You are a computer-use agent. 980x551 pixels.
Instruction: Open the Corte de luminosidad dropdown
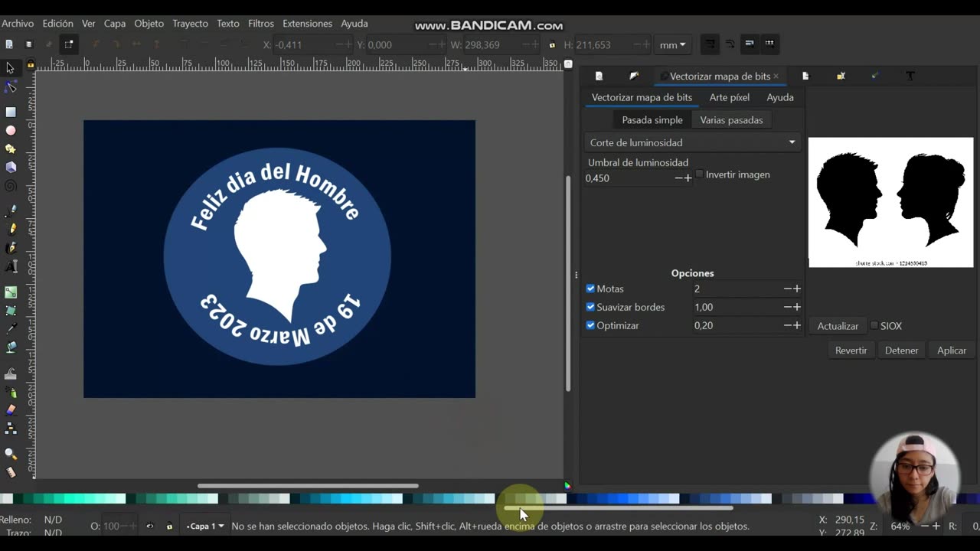click(692, 142)
